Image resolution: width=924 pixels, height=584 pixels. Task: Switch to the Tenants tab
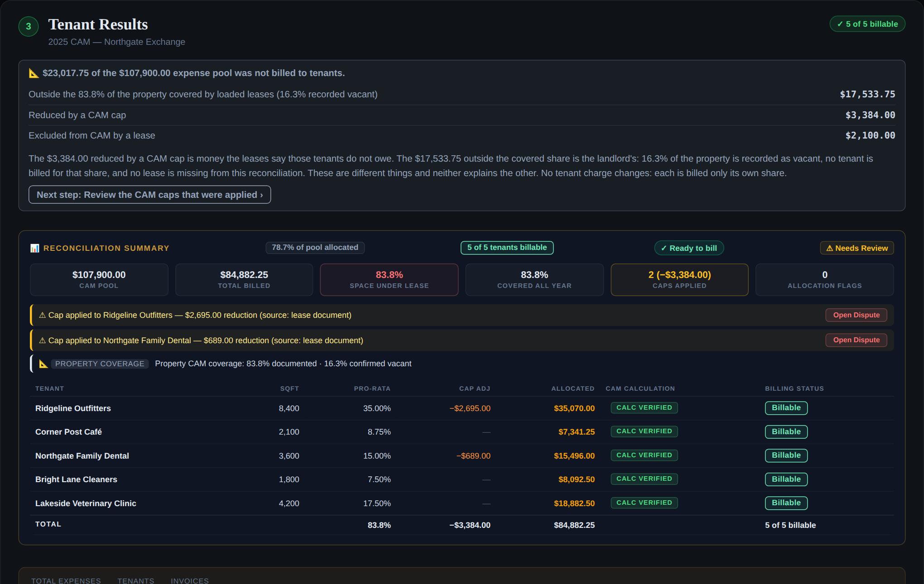coord(136,581)
